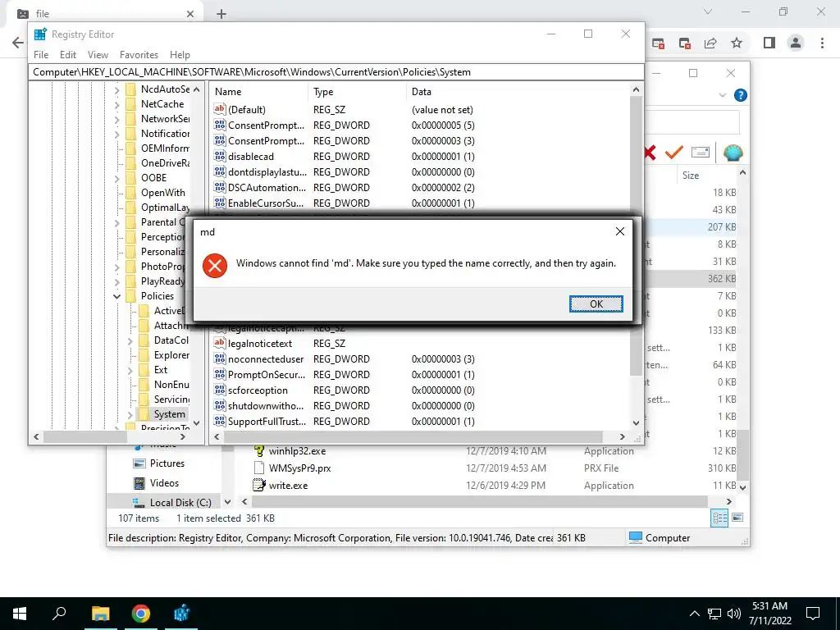
Task: Select the PromptOnSecureDesktop value
Action: (x=267, y=374)
